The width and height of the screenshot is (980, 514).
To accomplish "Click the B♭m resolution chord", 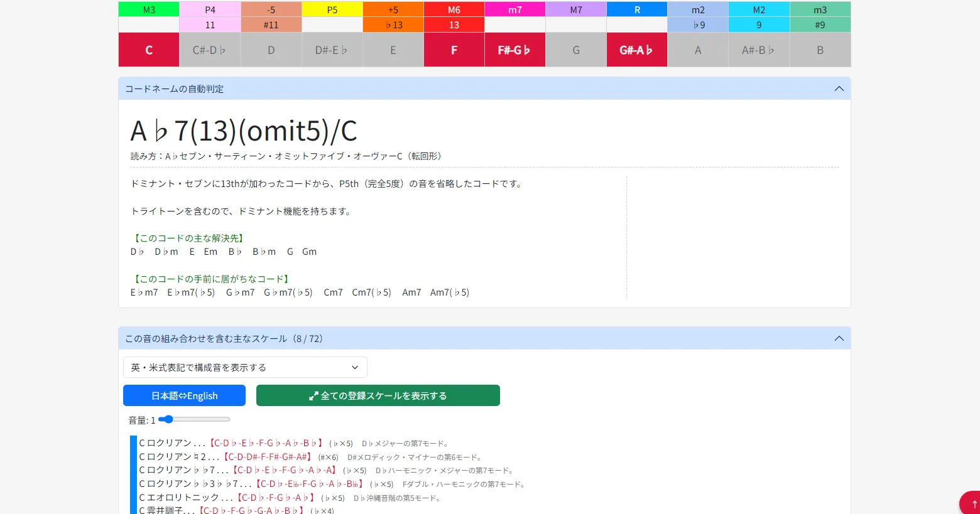I will pos(264,251).
